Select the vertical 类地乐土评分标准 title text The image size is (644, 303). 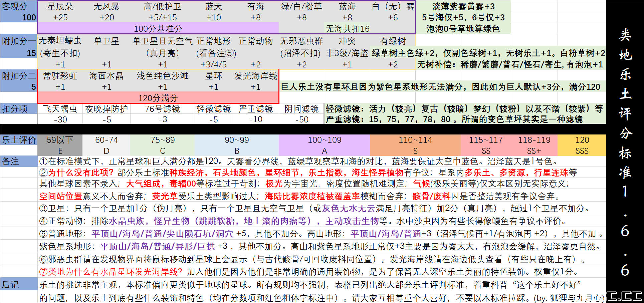(x=626, y=133)
